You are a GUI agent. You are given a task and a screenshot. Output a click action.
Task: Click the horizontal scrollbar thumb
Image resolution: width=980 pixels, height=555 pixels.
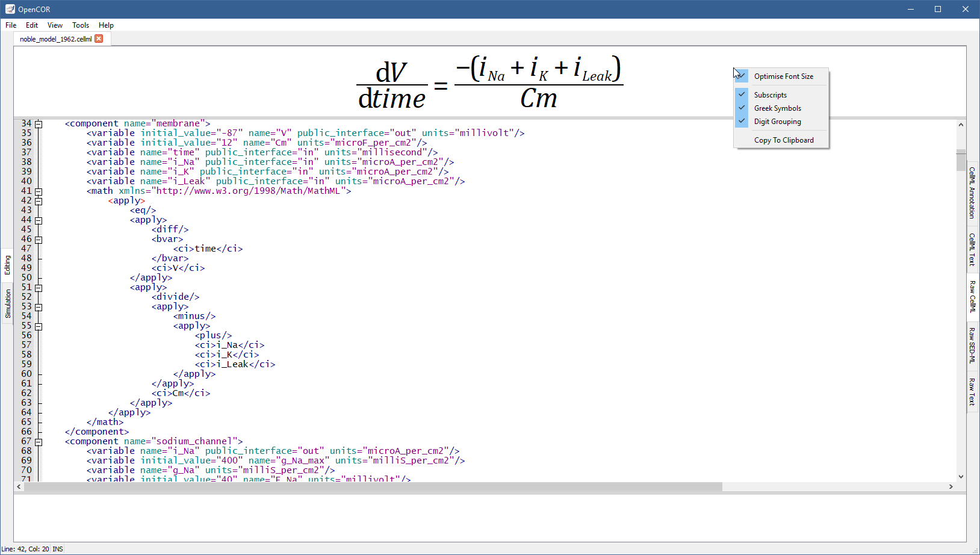(373, 486)
